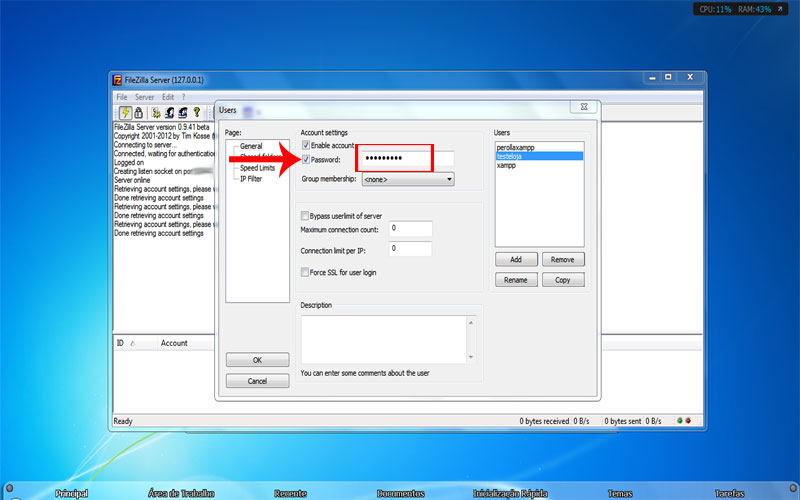Screen dimensions: 800x500
Task: Open the ? help menu
Action: click(184, 97)
